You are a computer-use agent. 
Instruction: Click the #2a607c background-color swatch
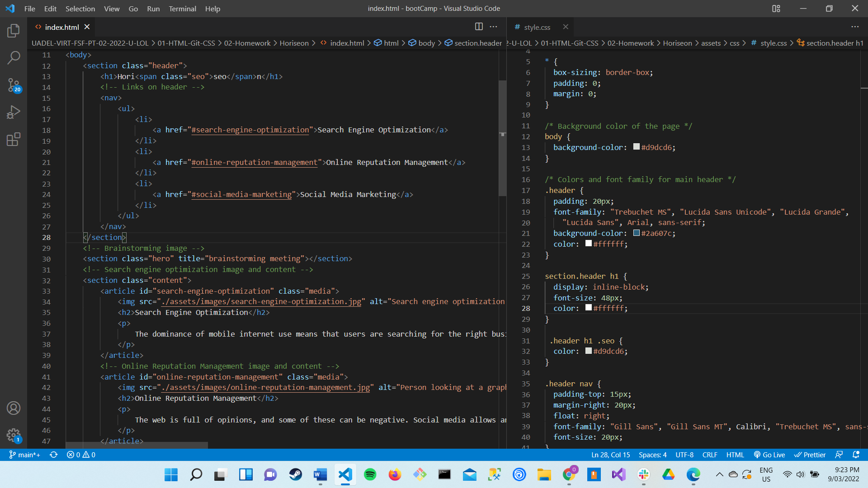pyautogui.click(x=637, y=233)
